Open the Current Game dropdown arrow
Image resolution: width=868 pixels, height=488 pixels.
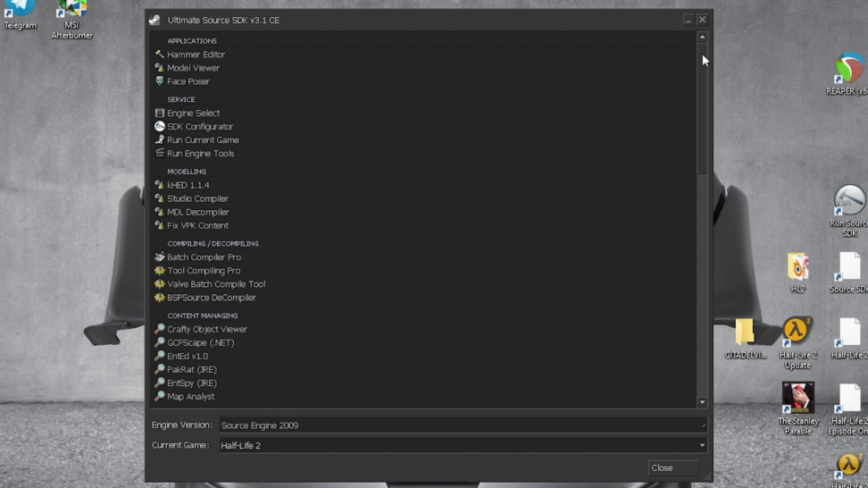(x=702, y=445)
